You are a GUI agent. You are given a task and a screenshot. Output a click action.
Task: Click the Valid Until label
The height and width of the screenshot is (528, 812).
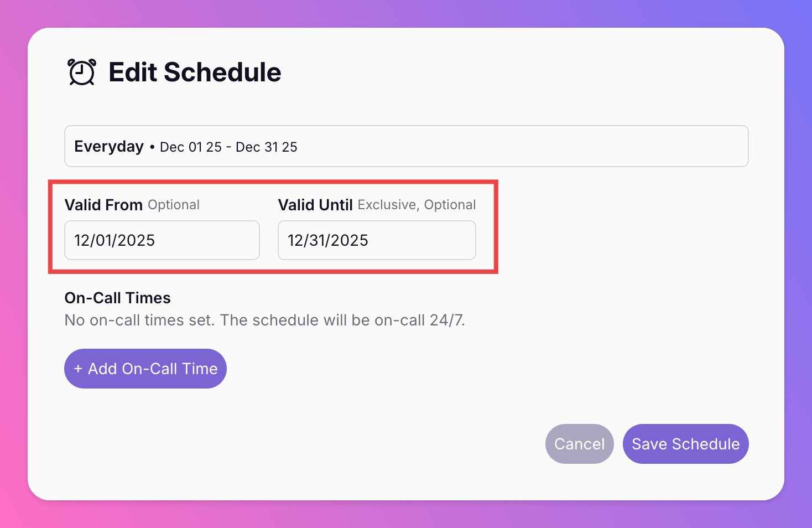[315, 205]
